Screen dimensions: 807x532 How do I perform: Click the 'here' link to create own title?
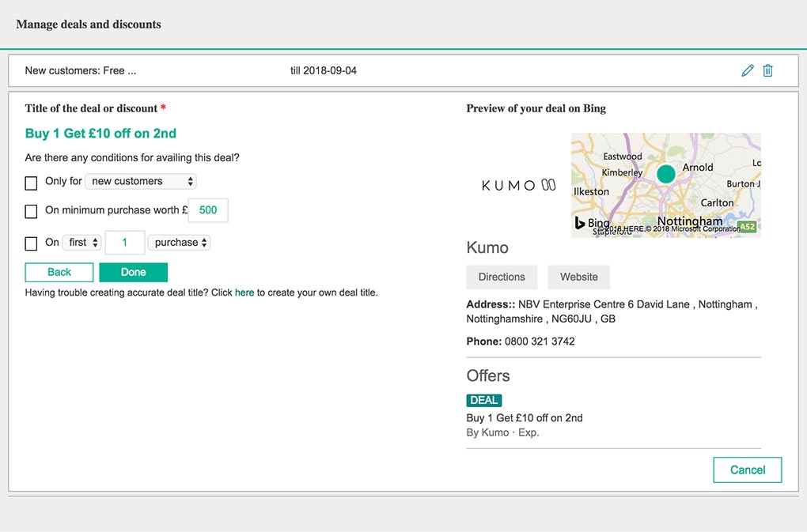244,292
